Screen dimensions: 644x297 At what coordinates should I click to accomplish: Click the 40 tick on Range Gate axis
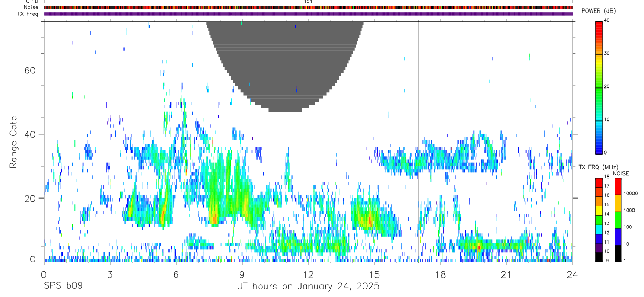pos(30,134)
